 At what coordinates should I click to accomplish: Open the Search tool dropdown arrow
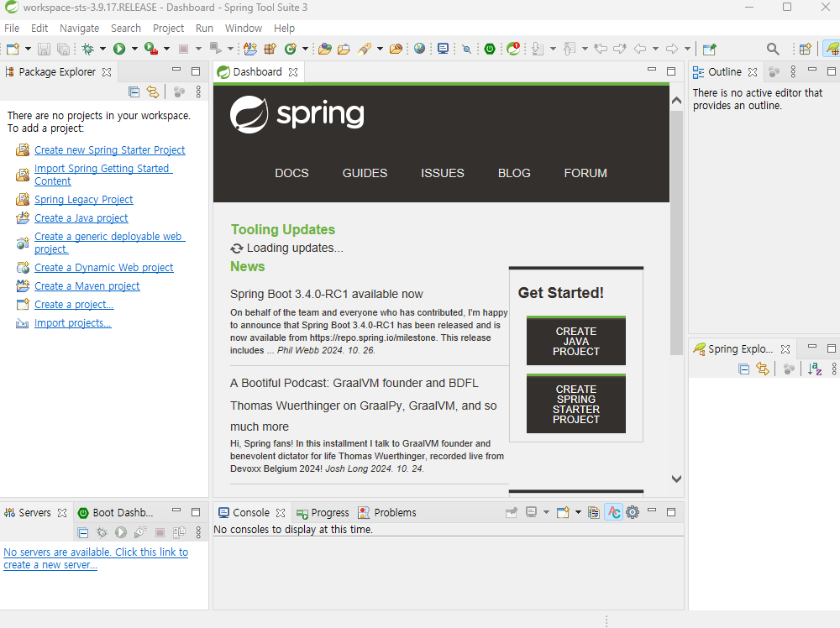click(x=380, y=49)
